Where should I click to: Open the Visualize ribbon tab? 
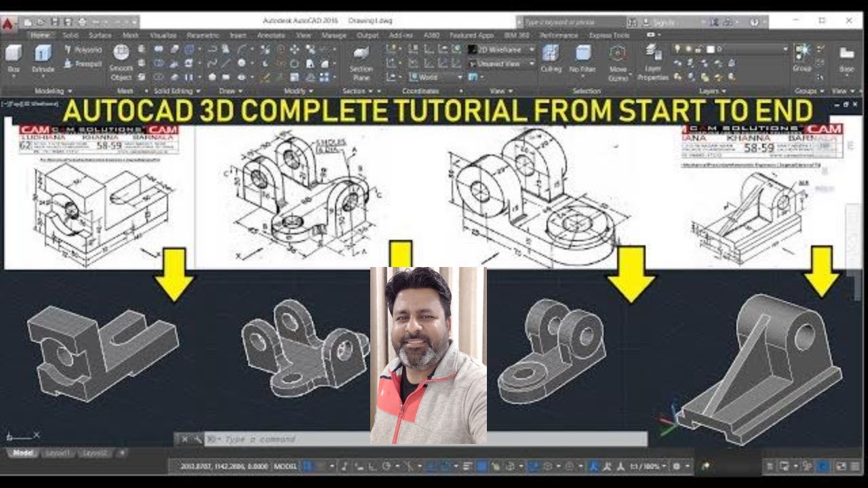(163, 35)
